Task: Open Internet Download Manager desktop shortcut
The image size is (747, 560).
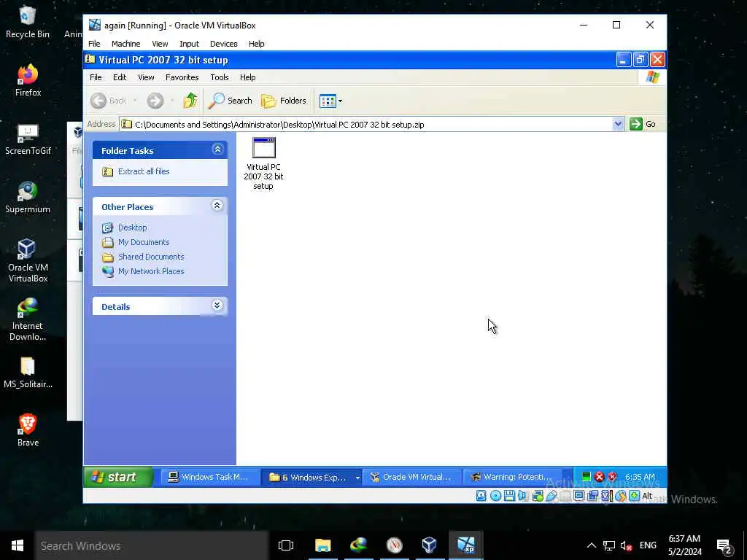Action: coord(28,319)
